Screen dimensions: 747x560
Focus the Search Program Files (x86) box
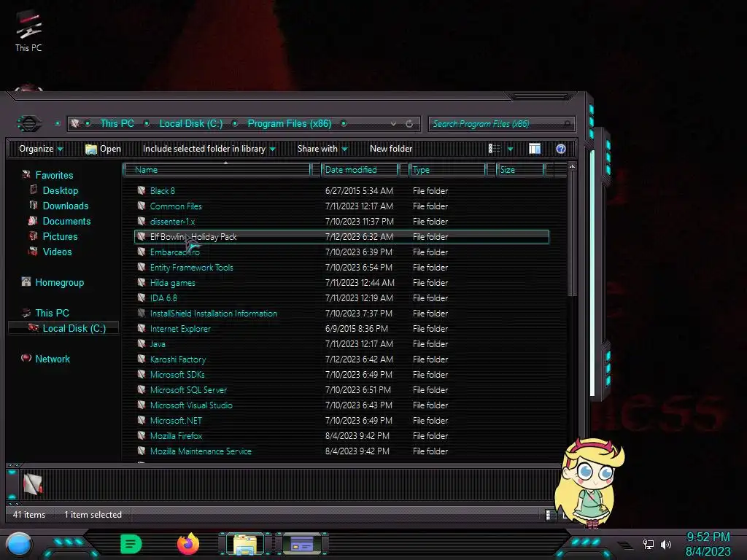pyautogui.click(x=501, y=124)
